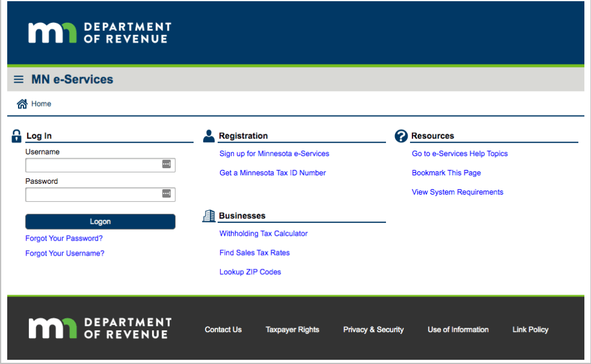Click the building icon beside Businesses

click(x=209, y=215)
